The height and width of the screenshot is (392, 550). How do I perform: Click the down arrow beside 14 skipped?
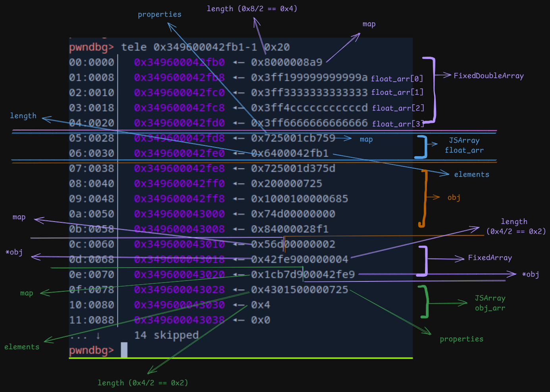tap(98, 335)
